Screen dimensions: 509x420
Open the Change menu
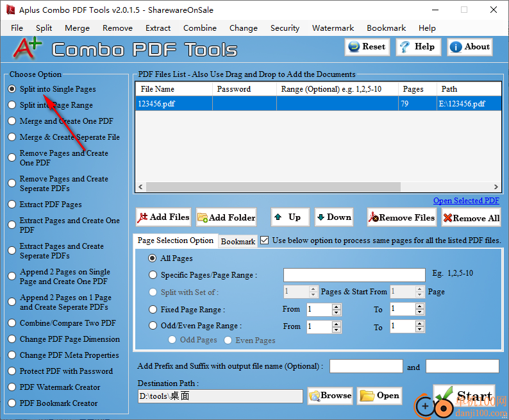244,28
